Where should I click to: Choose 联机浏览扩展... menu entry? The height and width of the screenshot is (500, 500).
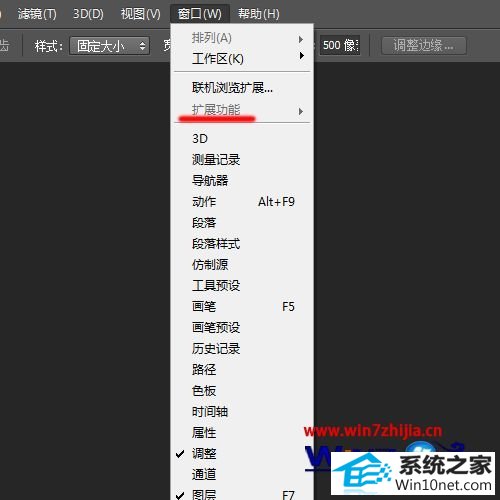point(242,88)
